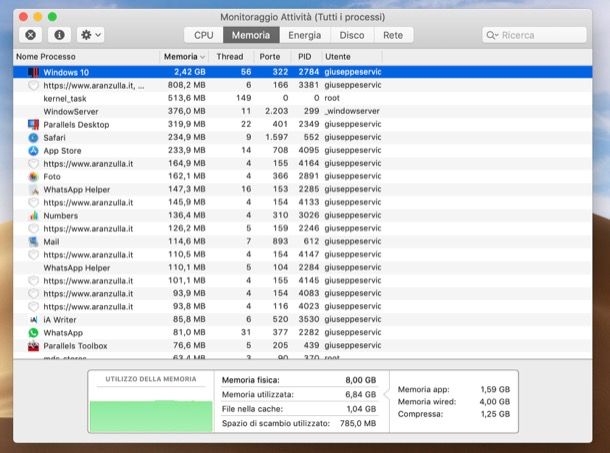Image resolution: width=610 pixels, height=453 pixels.
Task: Click the green WhatsApp icon
Action: click(33, 333)
